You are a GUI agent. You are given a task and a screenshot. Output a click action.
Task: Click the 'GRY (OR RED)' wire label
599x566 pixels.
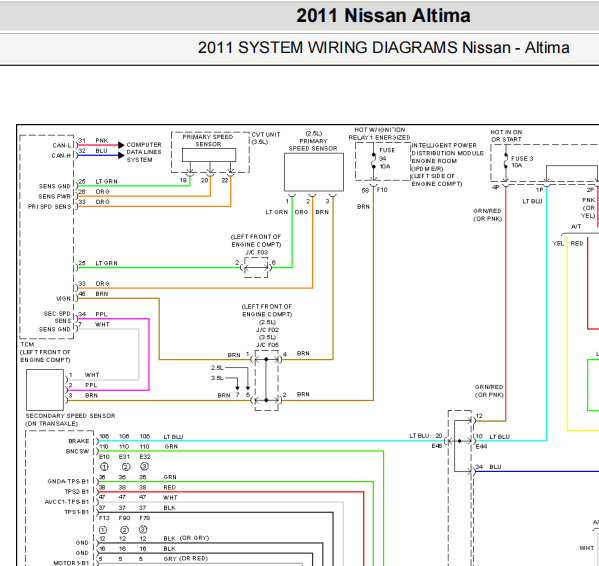point(186,559)
